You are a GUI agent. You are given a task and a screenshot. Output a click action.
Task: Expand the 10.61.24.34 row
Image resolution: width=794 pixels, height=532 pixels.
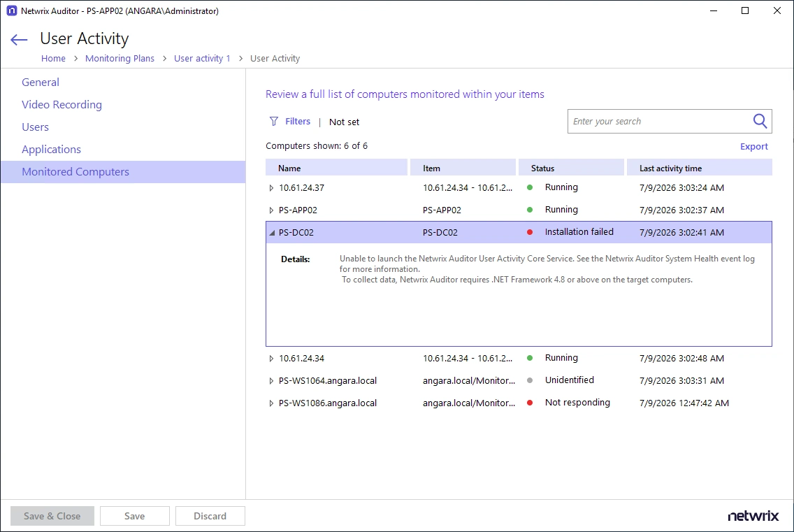point(271,359)
